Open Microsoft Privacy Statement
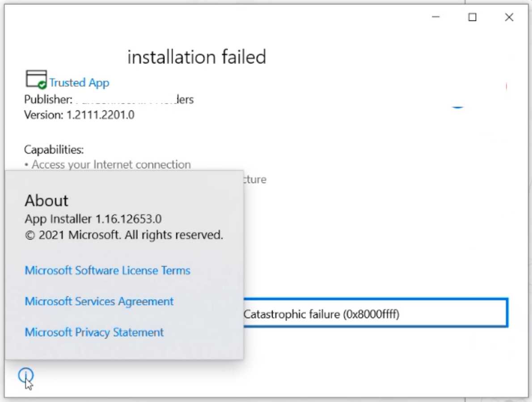 (95, 332)
